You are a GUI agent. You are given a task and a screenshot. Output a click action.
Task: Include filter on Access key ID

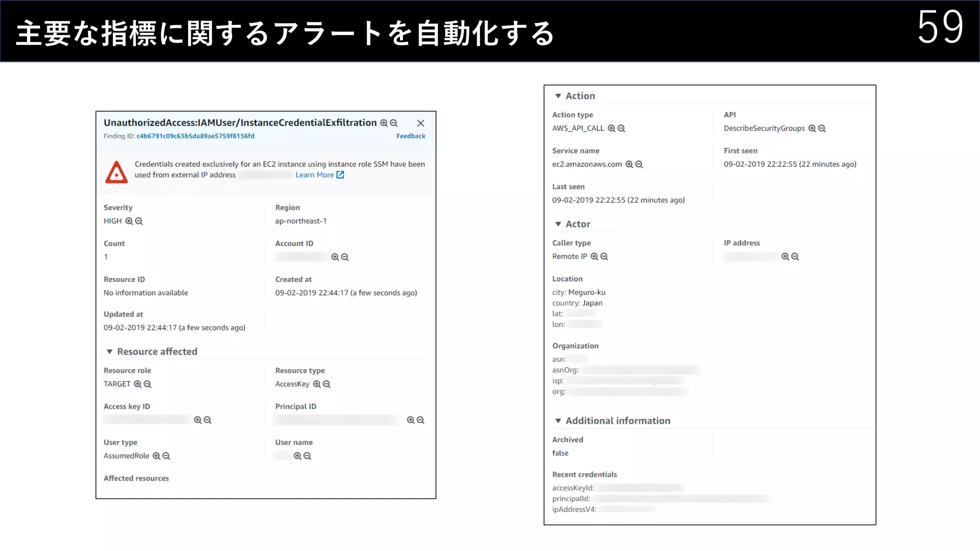(198, 420)
